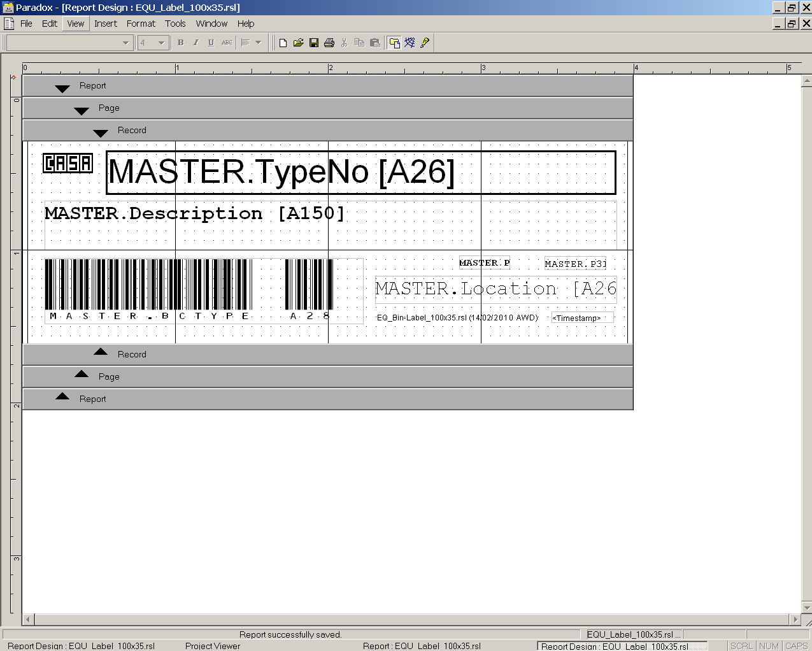Screen dimensions: 812x651
Task: Open the Window menu
Action: point(211,24)
